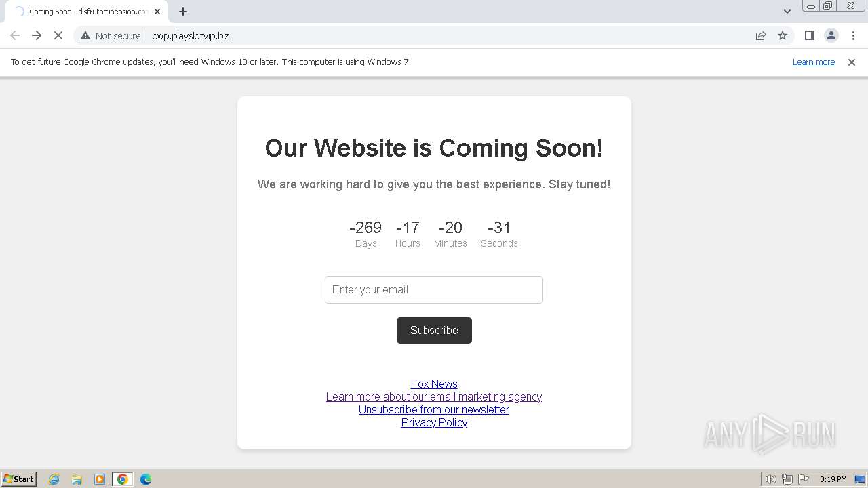The height and width of the screenshot is (488, 868).
Task: Open the Windows Start menu
Action: 19,479
